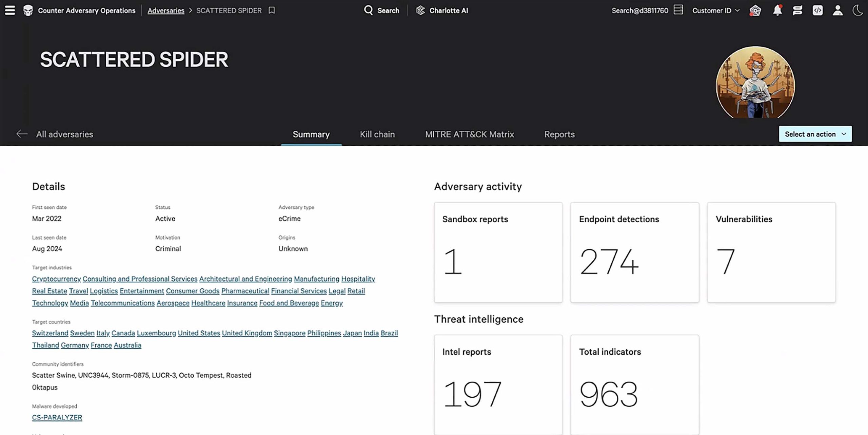The height and width of the screenshot is (435, 868).
Task: Click the Travel industry link
Action: 78,291
